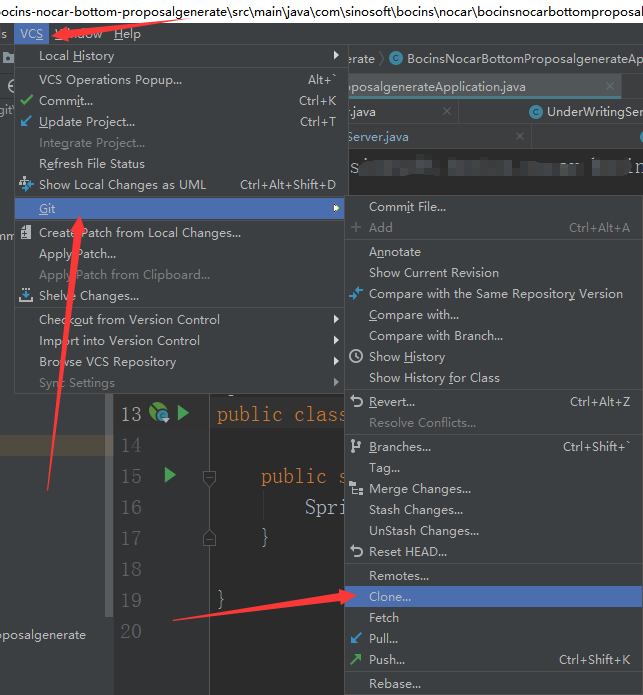Close the Server.java tab
Image resolution: width=643 pixels, height=695 pixels.
pos(520,136)
